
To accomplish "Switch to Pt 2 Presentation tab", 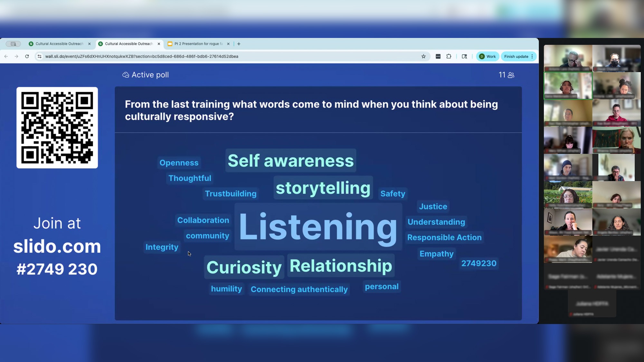I will [198, 44].
